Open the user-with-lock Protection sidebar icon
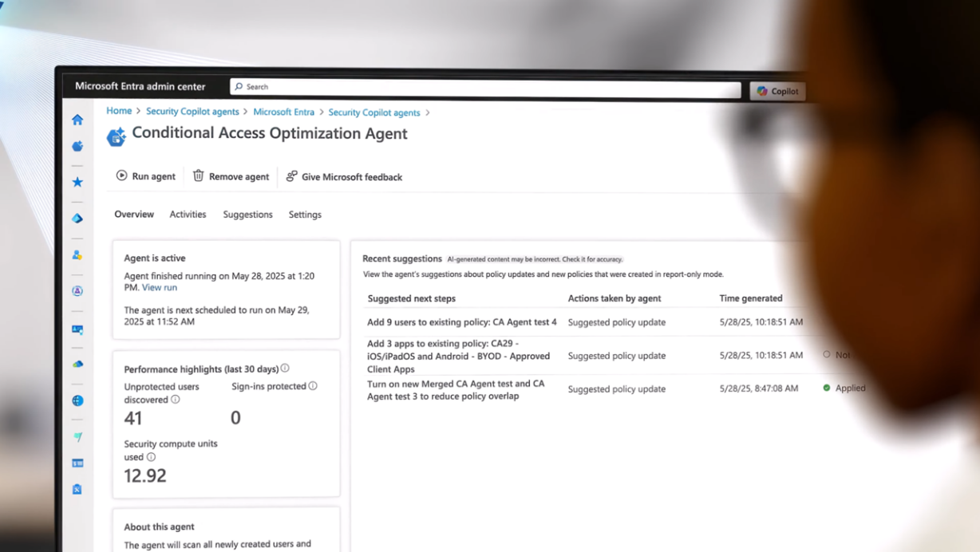The width and height of the screenshot is (980, 552). click(77, 255)
